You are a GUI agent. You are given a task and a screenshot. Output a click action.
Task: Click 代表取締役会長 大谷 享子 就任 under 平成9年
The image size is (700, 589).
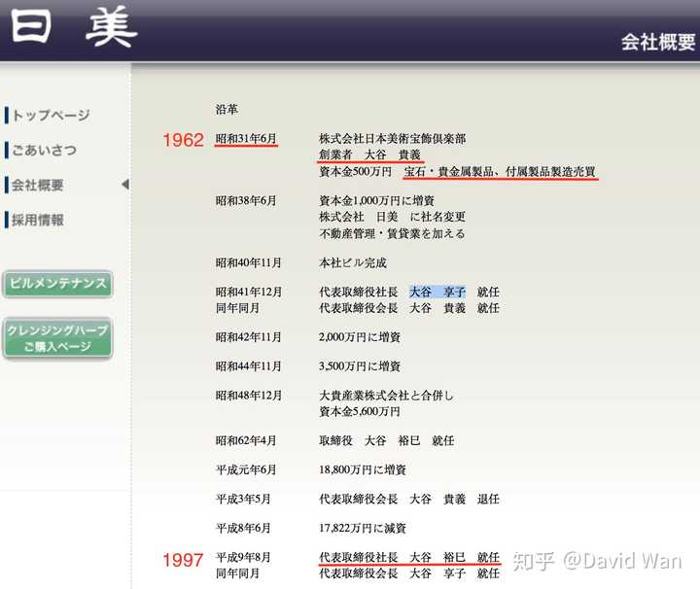click(409, 573)
